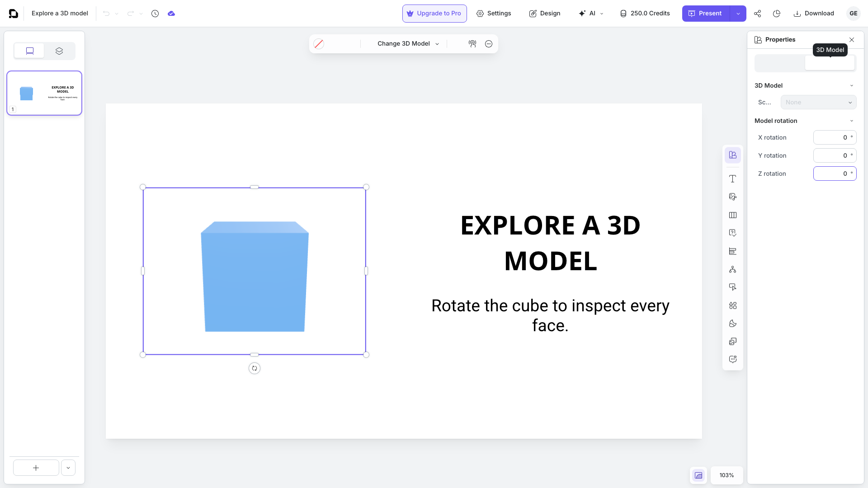Click the 'Explore a 3D model' presentation title
The width and height of the screenshot is (868, 488).
pyautogui.click(x=60, y=14)
